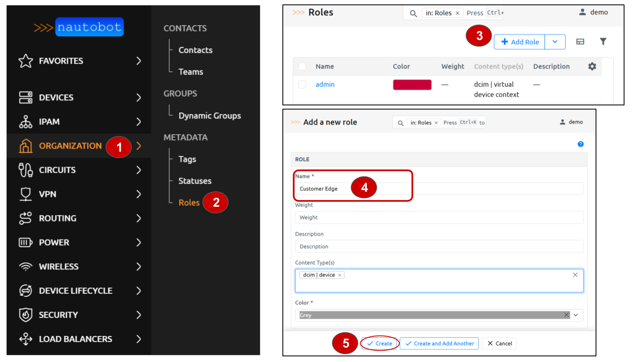Click the IPAM network tree icon

pos(26,122)
